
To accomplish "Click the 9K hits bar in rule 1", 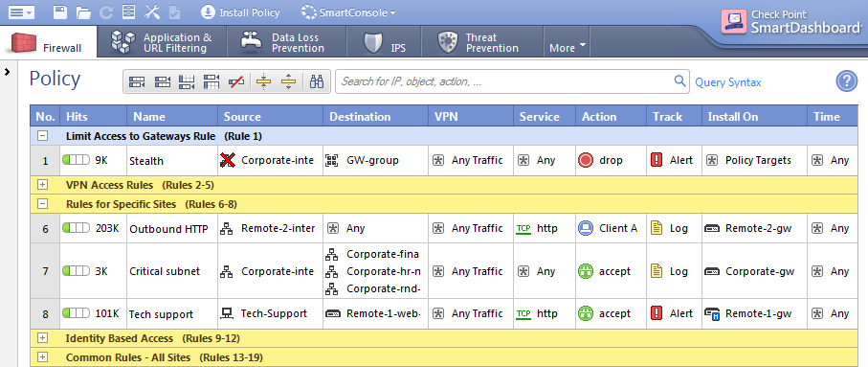I will (x=76, y=160).
